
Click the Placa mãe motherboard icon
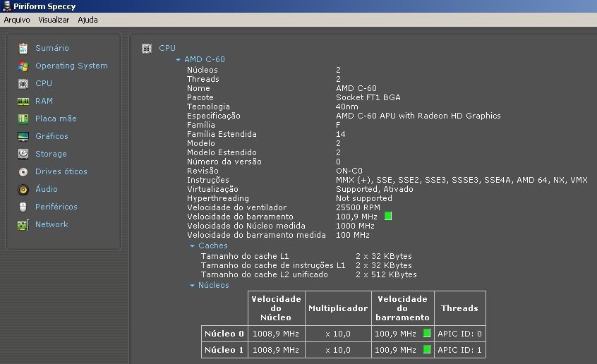tap(23, 119)
